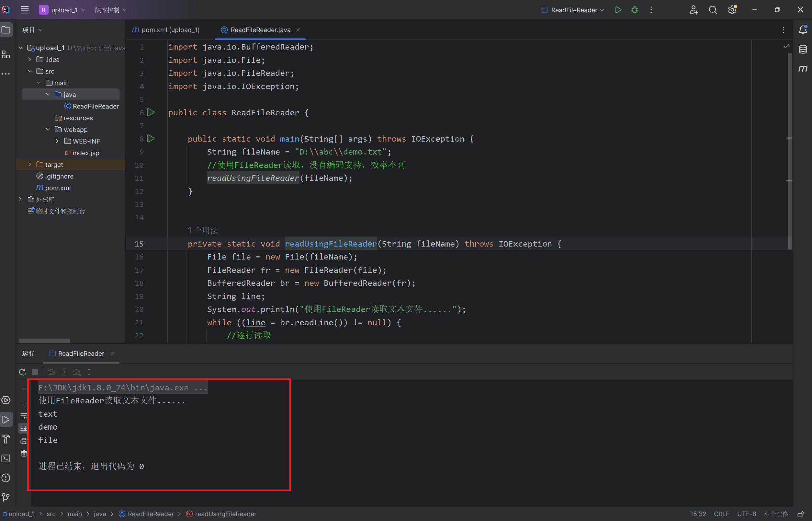
Task: Open Search Everywhere magnifier icon
Action: (713, 10)
